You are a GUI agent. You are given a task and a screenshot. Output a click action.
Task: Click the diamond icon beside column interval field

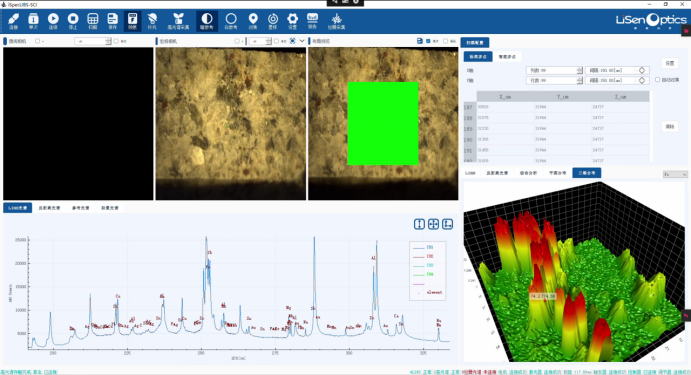coord(642,71)
